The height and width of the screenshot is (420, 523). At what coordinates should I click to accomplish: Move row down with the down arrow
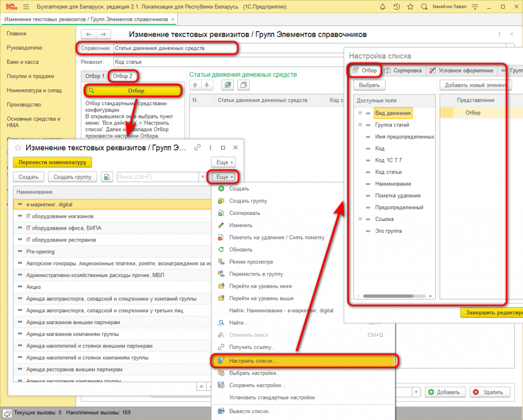point(207,85)
